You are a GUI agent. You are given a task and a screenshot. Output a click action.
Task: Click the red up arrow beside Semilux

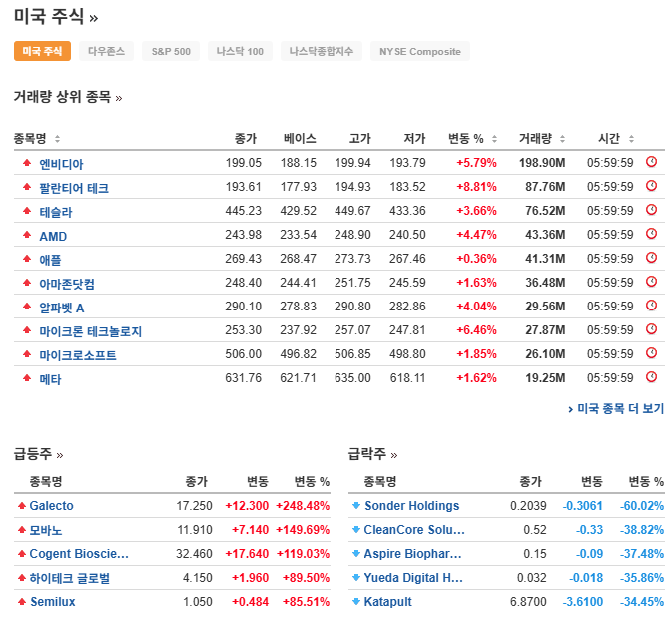click(x=21, y=602)
